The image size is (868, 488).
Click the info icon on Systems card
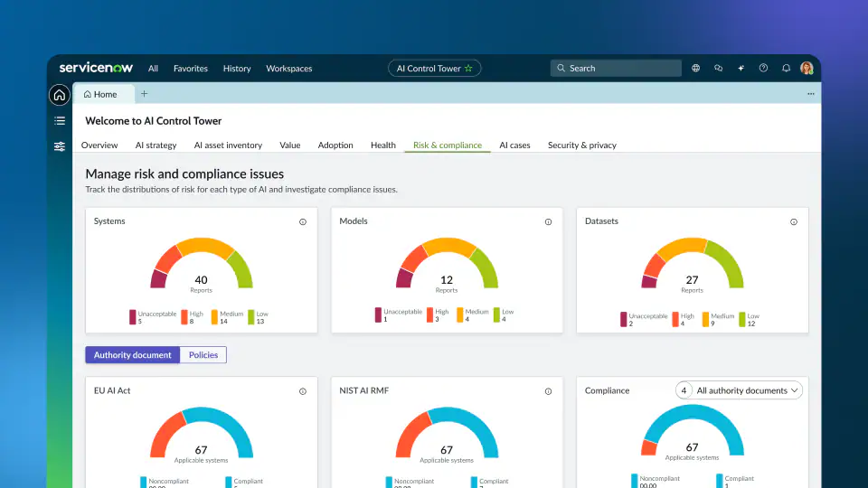[x=302, y=221]
